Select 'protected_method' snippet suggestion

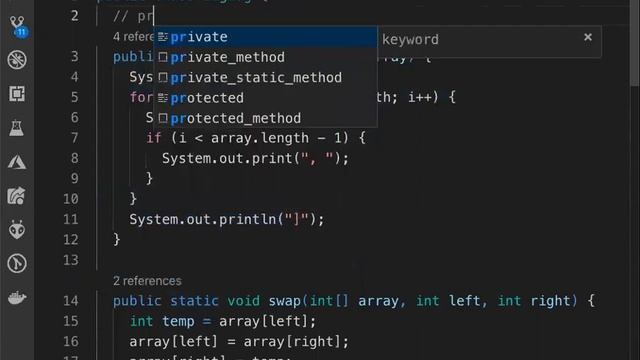coord(265,118)
